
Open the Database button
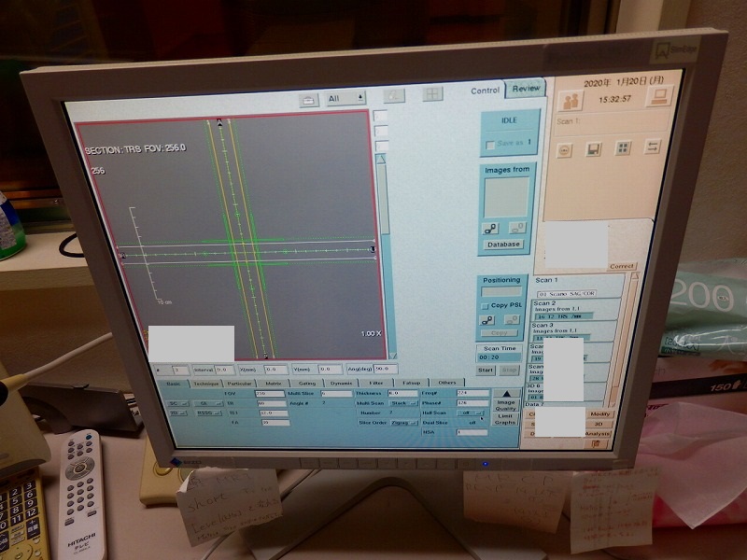[505, 245]
